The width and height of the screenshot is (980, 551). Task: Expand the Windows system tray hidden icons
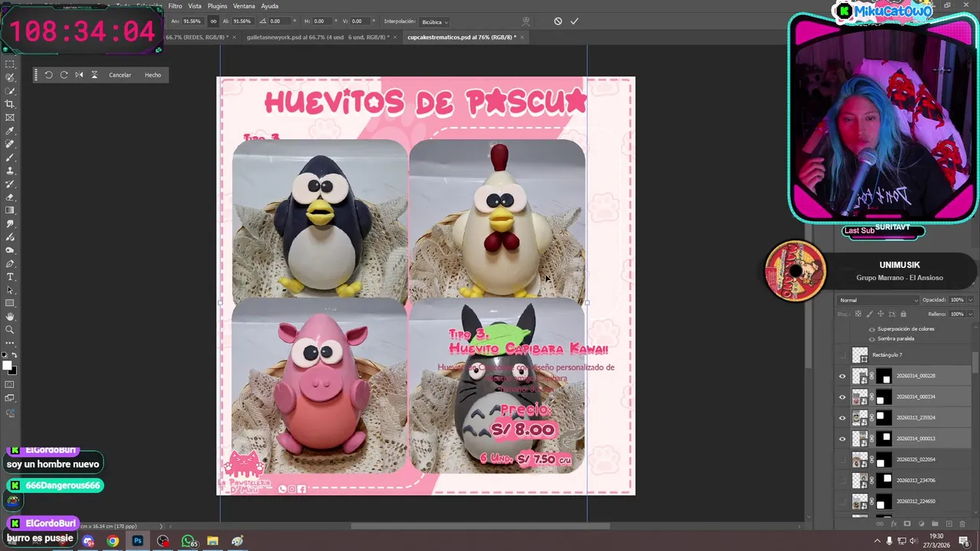click(x=877, y=541)
